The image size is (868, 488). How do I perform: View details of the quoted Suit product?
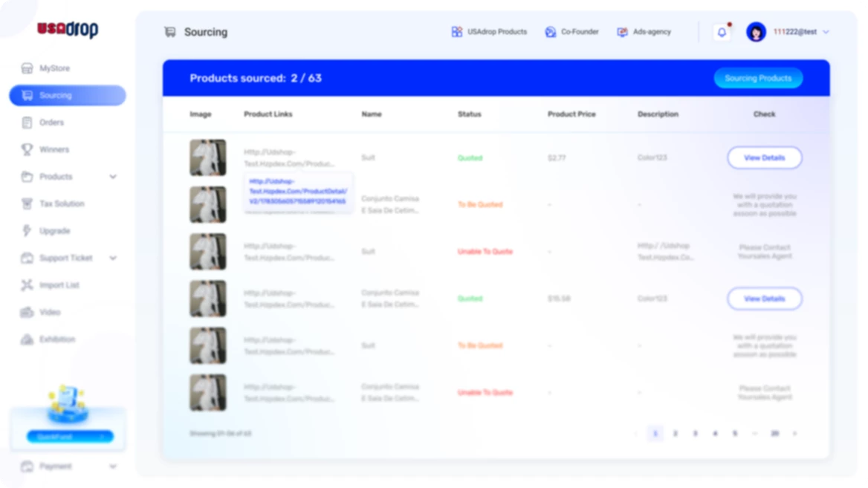[764, 157]
